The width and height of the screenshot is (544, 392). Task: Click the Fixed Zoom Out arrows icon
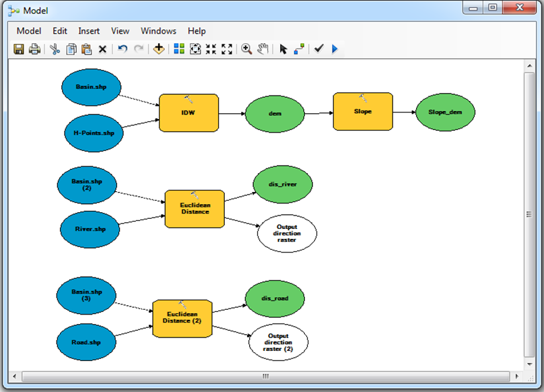coord(227,49)
